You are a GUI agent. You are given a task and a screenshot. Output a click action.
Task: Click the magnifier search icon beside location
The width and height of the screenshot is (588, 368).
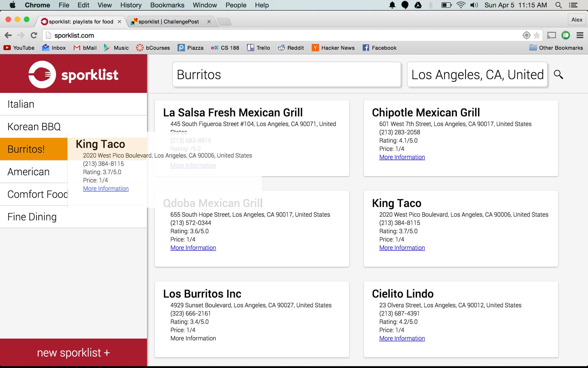point(558,74)
